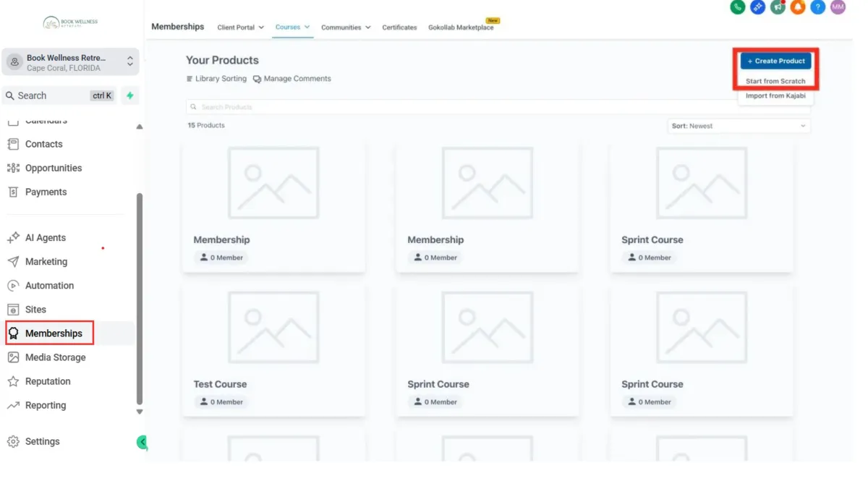Click the Marketing paper plane icon
The height and width of the screenshot is (497, 868).
(x=13, y=261)
